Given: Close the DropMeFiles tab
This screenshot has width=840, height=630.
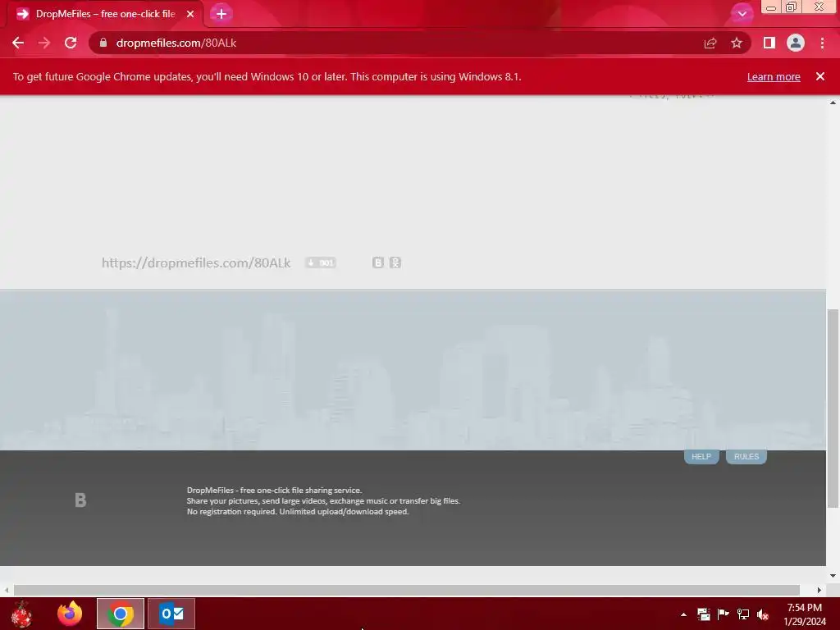Looking at the screenshot, I should 190,14.
